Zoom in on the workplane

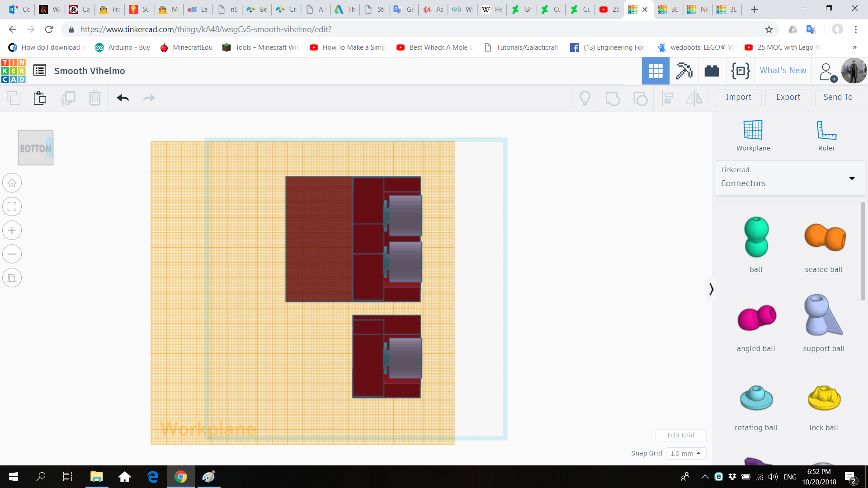click(x=12, y=230)
